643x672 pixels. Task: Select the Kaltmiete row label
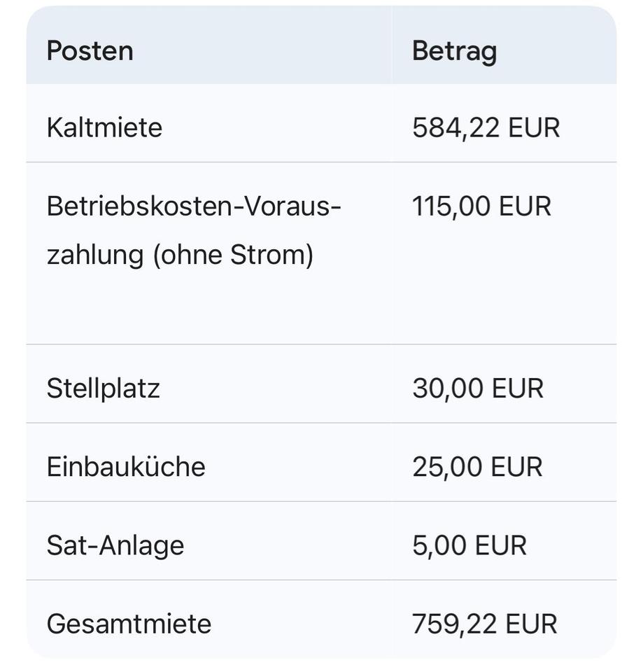tap(104, 127)
